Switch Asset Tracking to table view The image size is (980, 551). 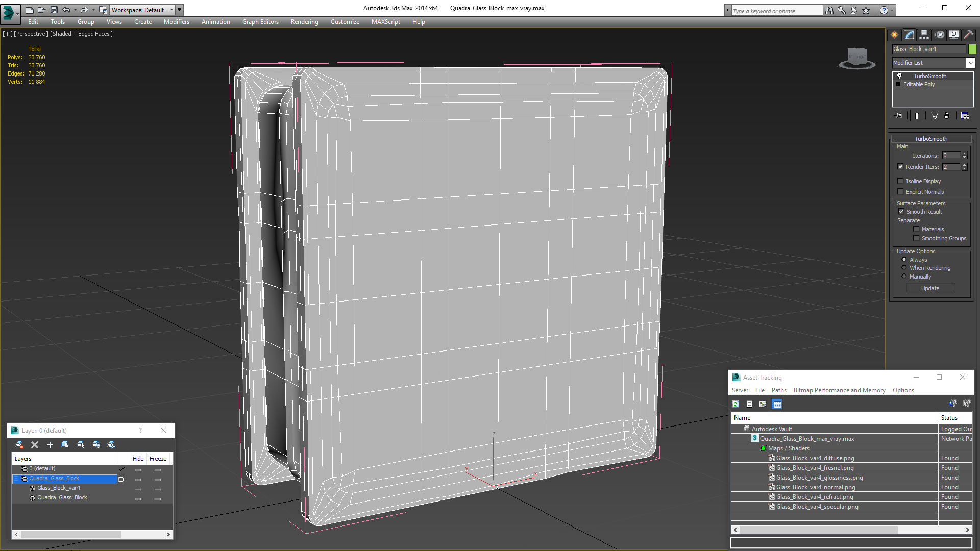[777, 404]
